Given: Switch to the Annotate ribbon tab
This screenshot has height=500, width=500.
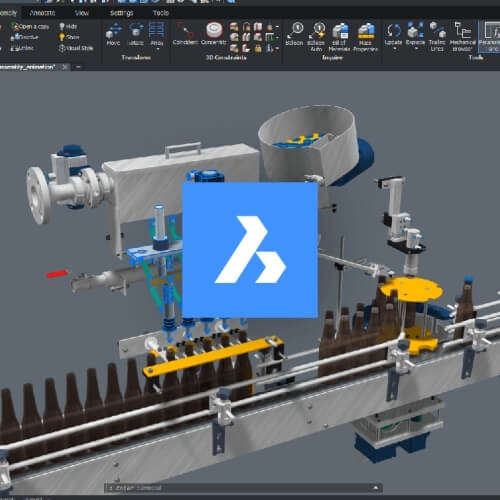Looking at the screenshot, I should click(42, 13).
